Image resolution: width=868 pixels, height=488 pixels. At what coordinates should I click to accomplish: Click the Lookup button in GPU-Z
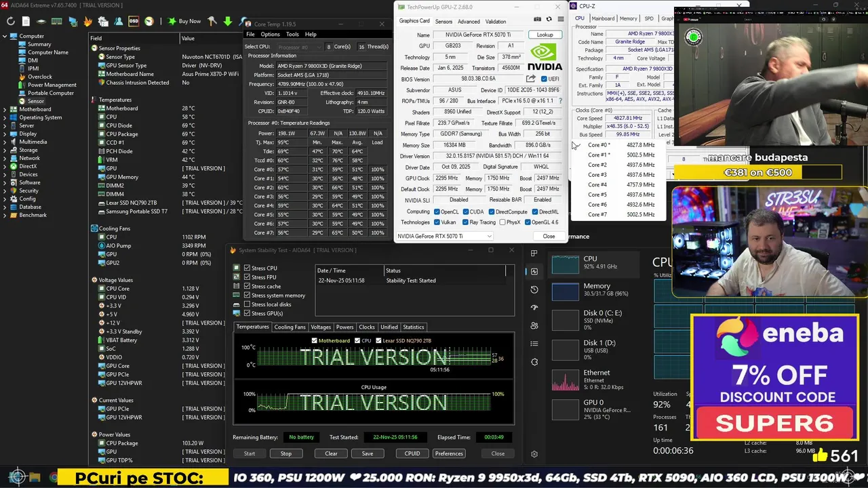click(545, 35)
